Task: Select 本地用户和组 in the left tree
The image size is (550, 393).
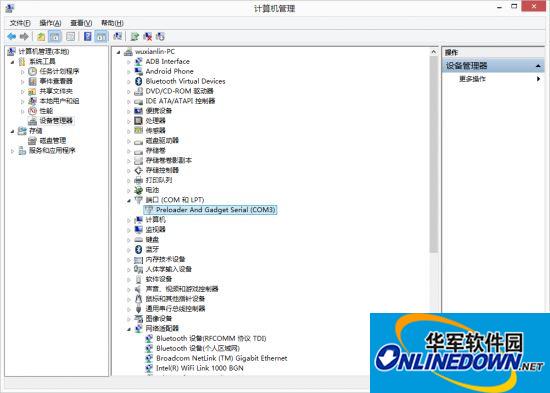Action: [x=59, y=101]
